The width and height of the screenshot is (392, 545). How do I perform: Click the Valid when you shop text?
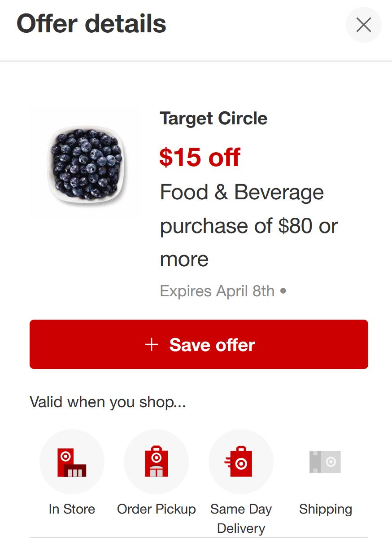tap(108, 402)
